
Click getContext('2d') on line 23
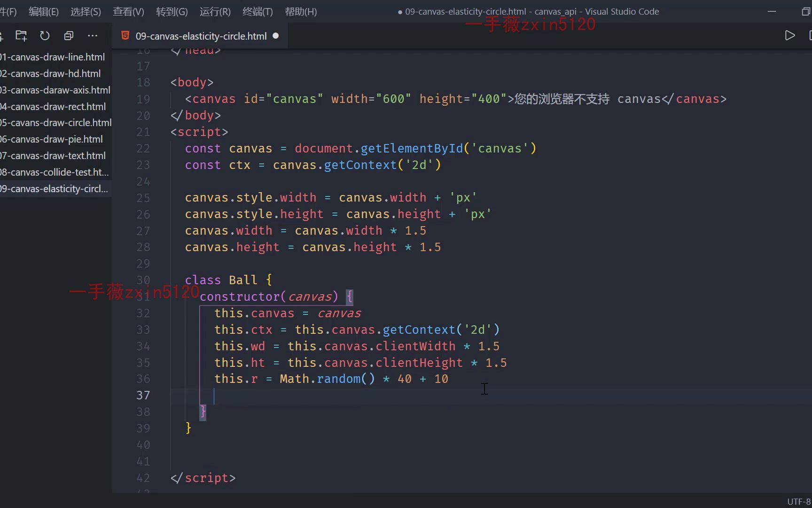pyautogui.click(x=383, y=165)
